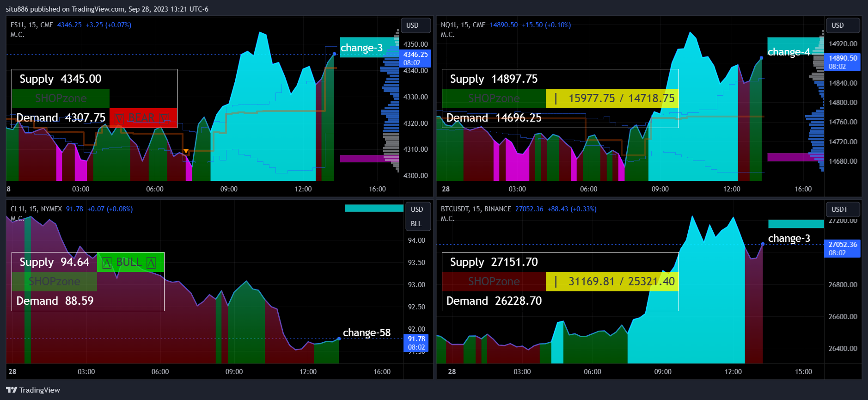Click the change-3 label on ES1! chart
Viewport: 868px width, 400px height.
point(362,48)
